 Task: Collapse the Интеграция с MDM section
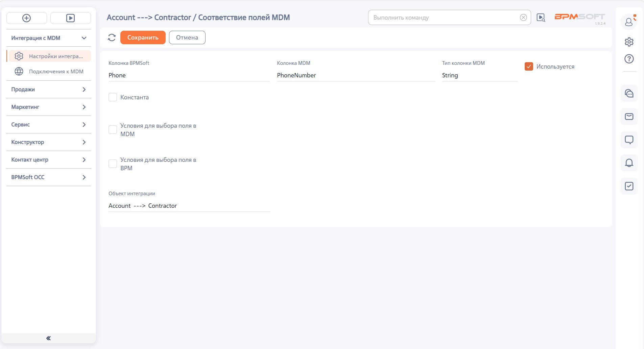click(x=49, y=38)
